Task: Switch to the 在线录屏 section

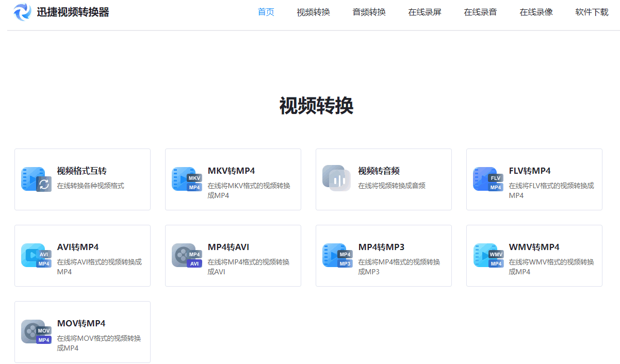Action: (425, 11)
